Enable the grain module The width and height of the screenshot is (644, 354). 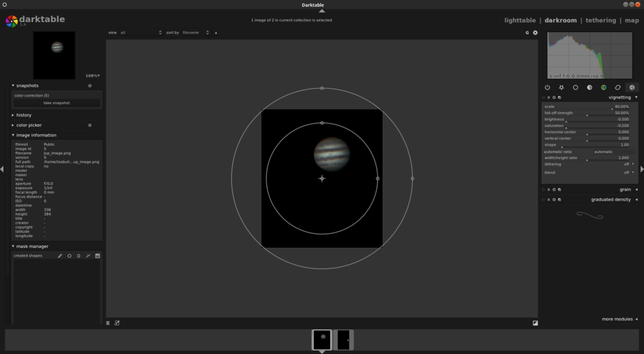pyautogui.click(x=544, y=190)
